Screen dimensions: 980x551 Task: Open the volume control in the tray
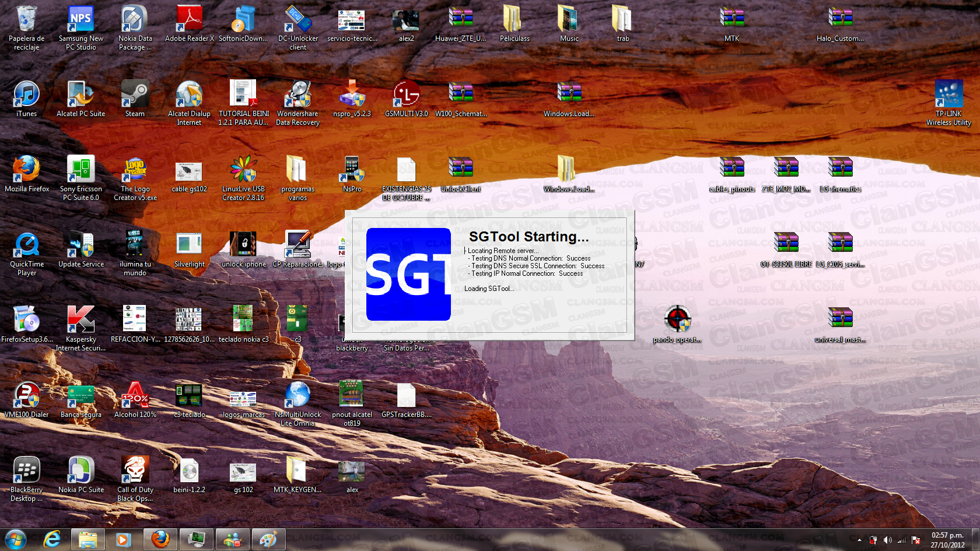[x=887, y=540]
